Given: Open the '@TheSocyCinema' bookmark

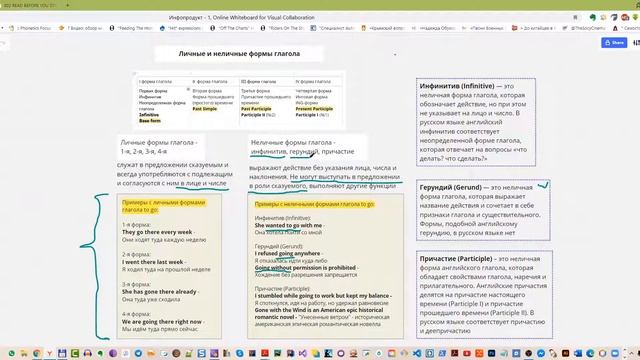Looking at the screenshot, I should pyautogui.click(x=584, y=28).
